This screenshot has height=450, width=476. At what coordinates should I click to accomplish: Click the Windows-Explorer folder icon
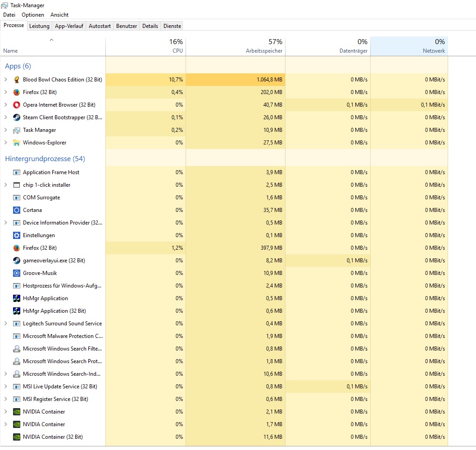click(x=17, y=143)
